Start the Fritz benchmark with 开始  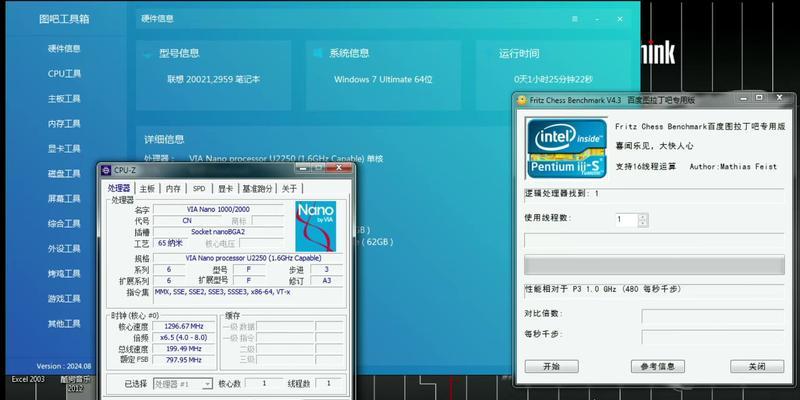point(552,366)
